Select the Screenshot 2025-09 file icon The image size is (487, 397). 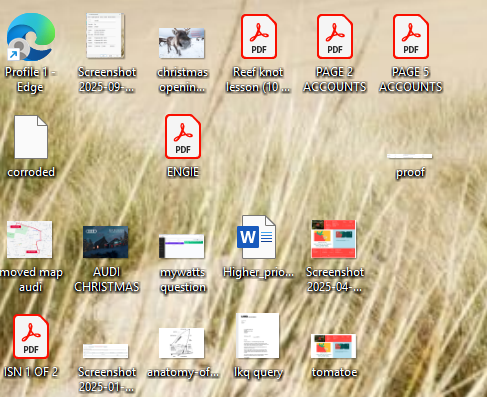click(x=106, y=36)
